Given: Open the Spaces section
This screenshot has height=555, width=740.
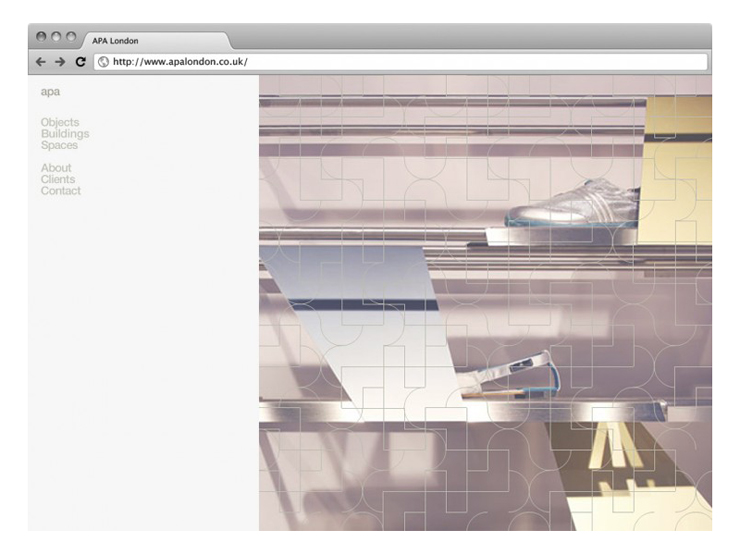Looking at the screenshot, I should coord(59,145).
